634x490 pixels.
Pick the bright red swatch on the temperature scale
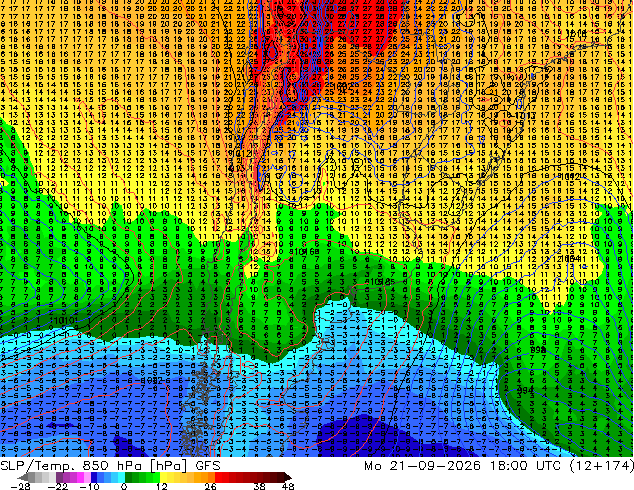point(218,477)
